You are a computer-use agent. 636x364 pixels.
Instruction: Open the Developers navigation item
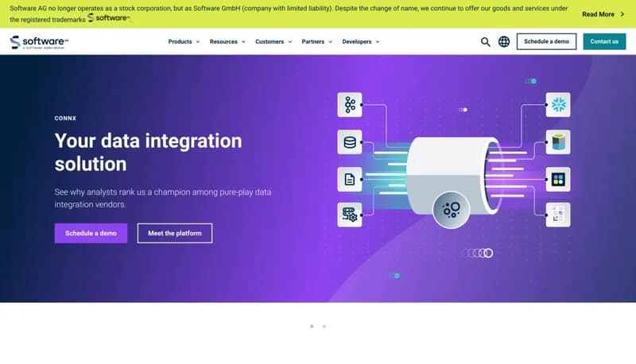356,42
